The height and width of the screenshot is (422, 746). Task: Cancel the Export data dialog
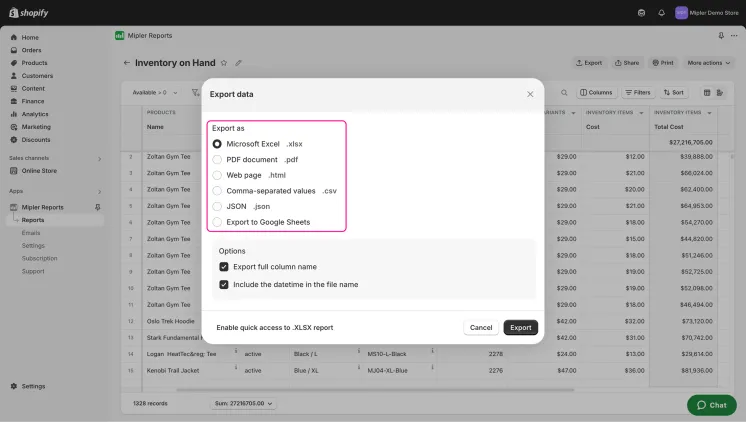coord(481,327)
